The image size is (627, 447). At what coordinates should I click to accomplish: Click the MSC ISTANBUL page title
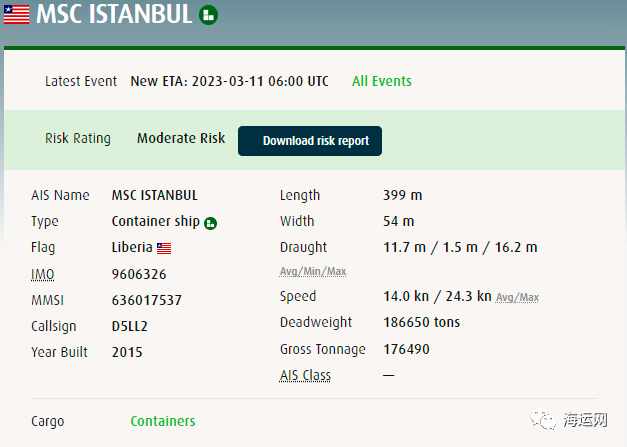[114, 14]
